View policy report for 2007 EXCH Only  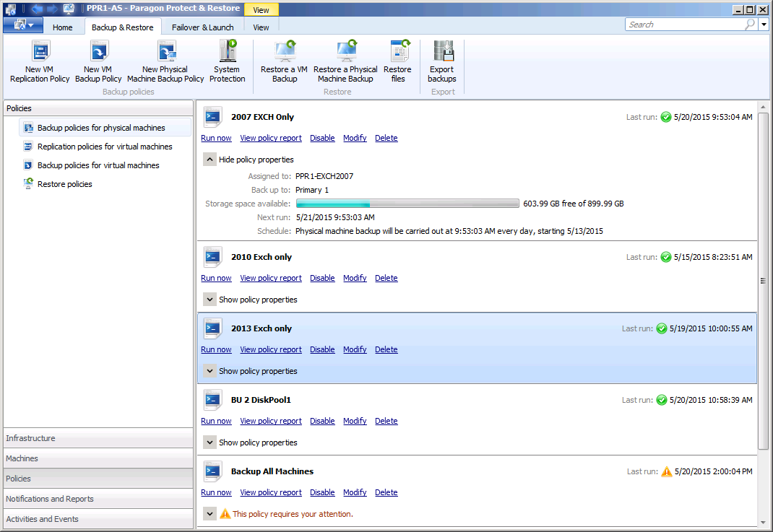click(x=271, y=138)
